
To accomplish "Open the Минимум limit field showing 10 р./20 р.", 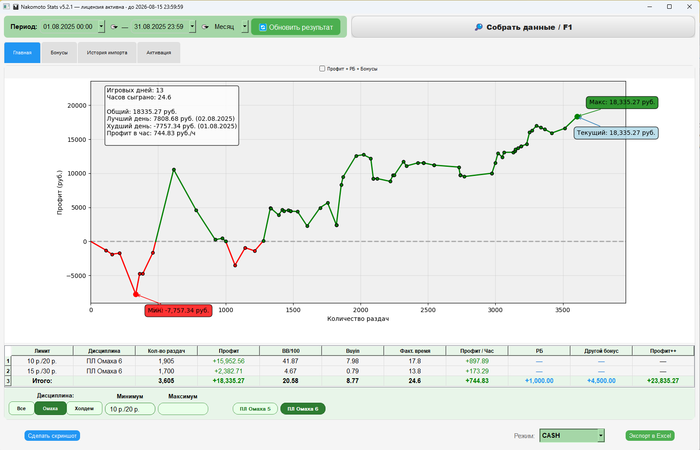I will (130, 409).
